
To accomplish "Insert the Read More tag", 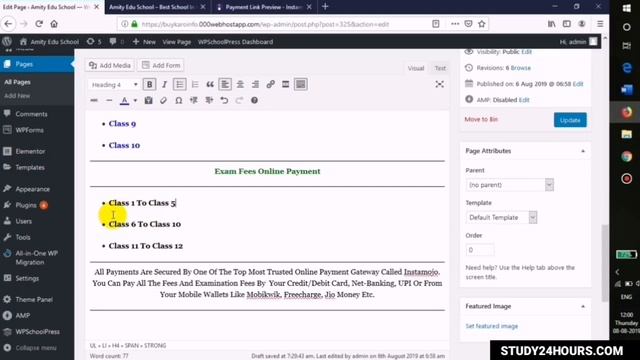I will tap(285, 84).
